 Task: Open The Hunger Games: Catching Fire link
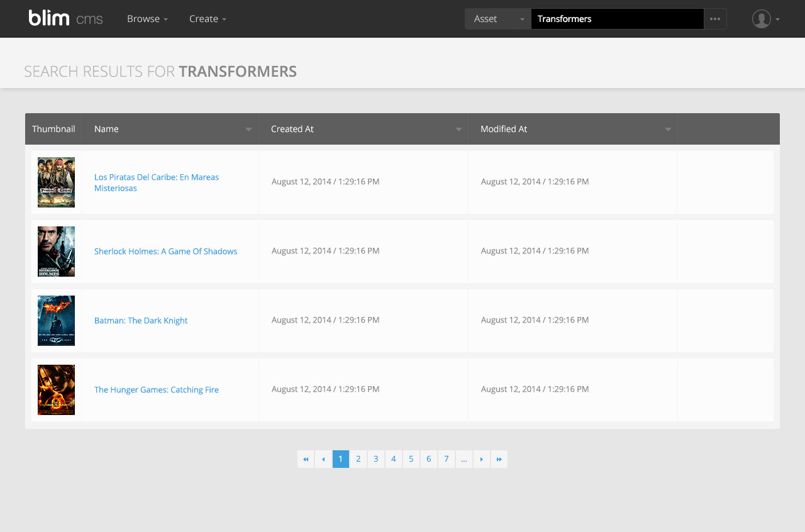(x=157, y=389)
